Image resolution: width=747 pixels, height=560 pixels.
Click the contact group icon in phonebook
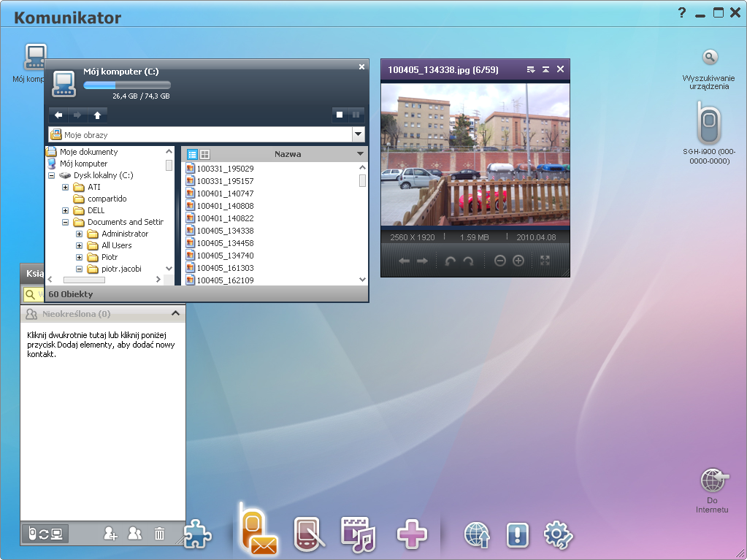pyautogui.click(x=135, y=533)
